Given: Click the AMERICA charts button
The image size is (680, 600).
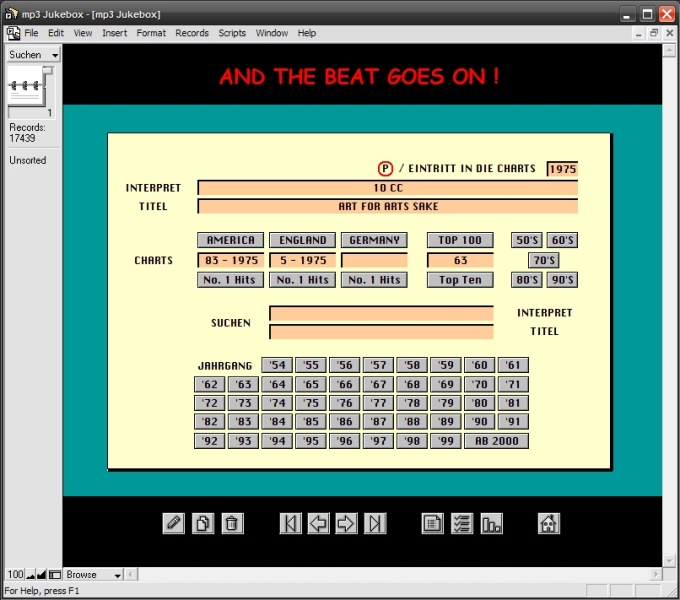Looking at the screenshot, I should point(231,240).
